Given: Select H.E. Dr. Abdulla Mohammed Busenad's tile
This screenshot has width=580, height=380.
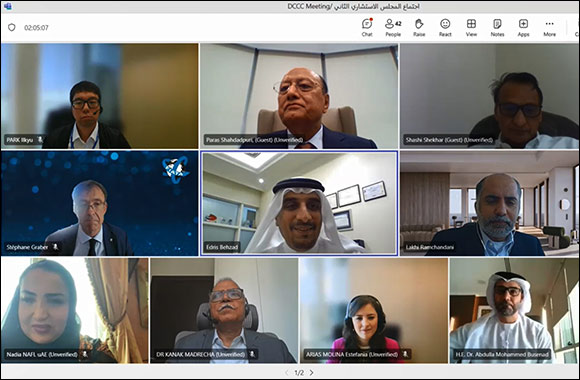Looking at the screenshot, I should click(514, 310).
